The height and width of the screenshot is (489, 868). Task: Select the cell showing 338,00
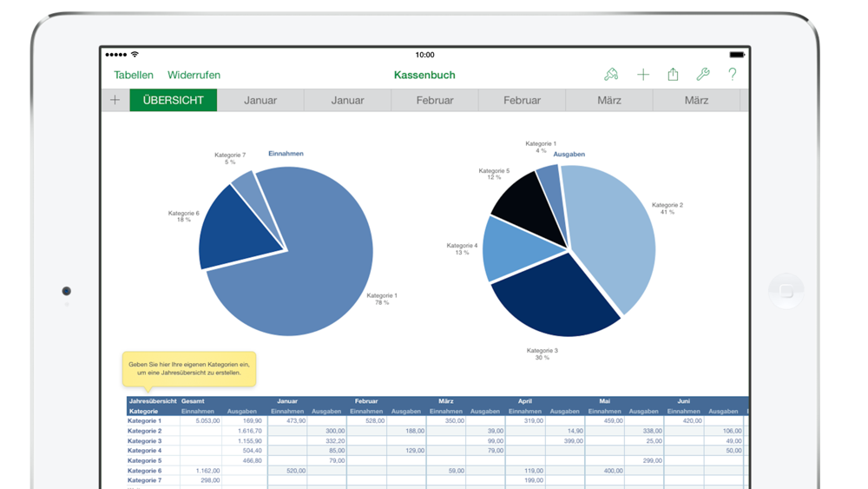pyautogui.click(x=644, y=431)
